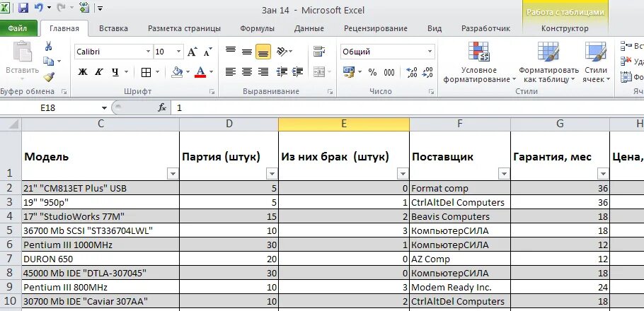
Task: Open Шрифт group dialog launcher
Action: coord(212,92)
